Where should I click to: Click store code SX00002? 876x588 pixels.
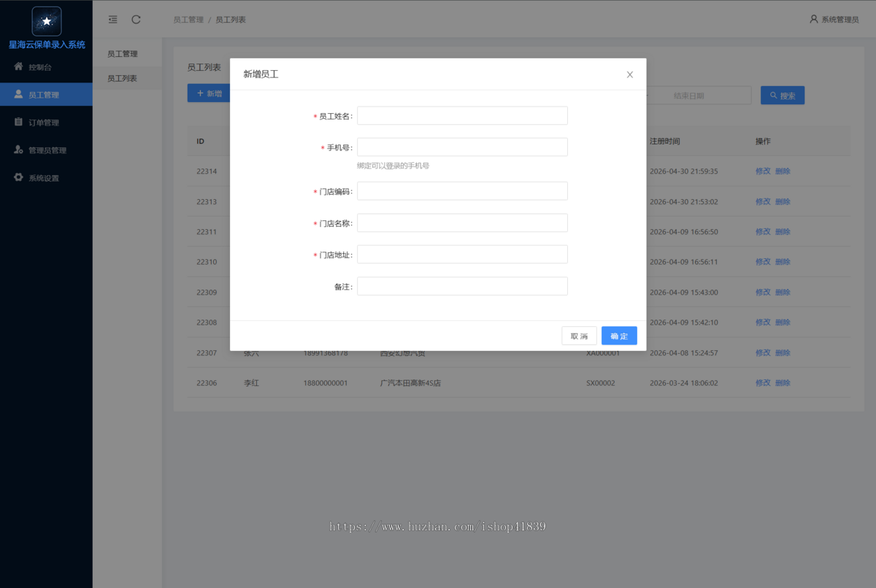[x=601, y=383]
